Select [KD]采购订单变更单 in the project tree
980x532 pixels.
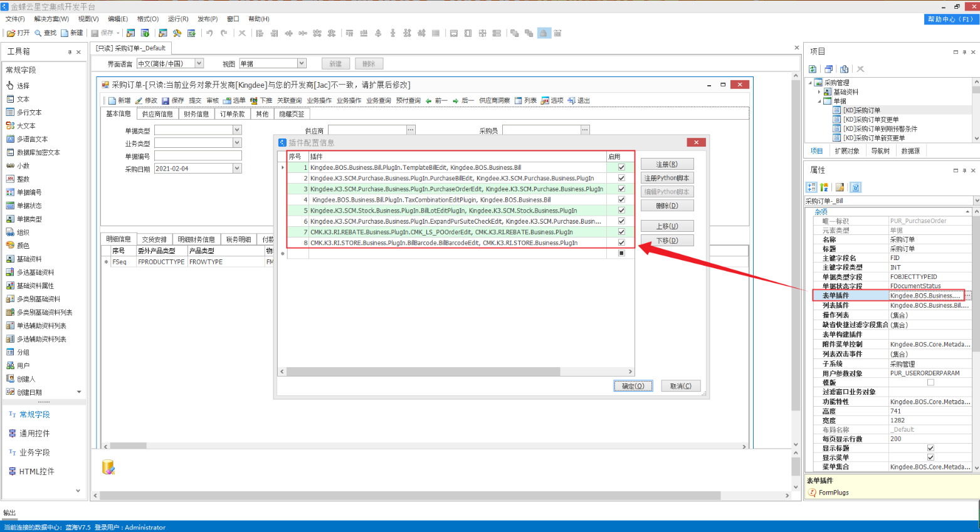coord(870,119)
